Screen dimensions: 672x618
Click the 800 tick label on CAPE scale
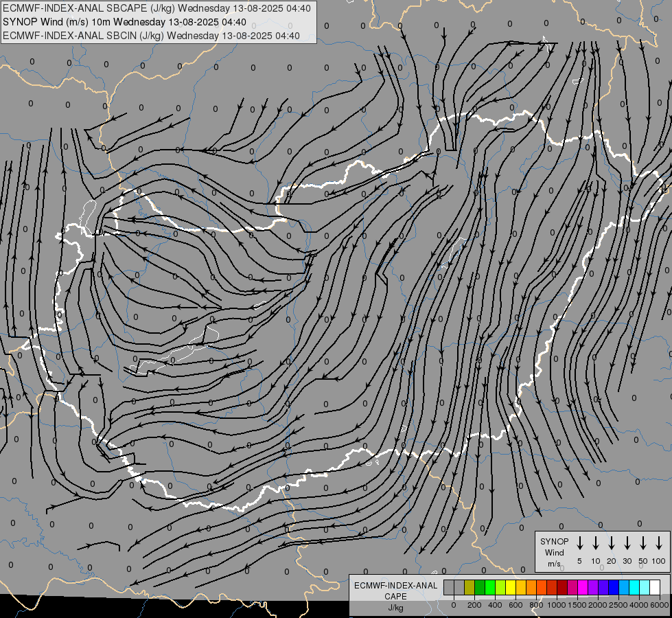coord(536,605)
